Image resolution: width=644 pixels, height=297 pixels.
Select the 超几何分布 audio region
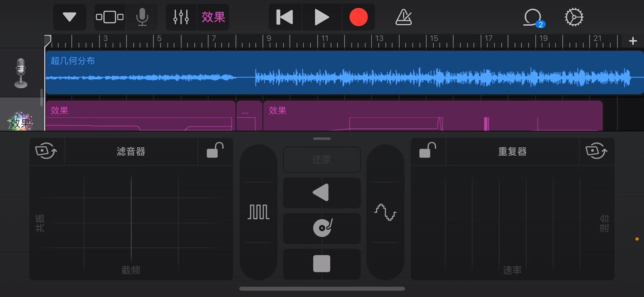click(x=344, y=72)
